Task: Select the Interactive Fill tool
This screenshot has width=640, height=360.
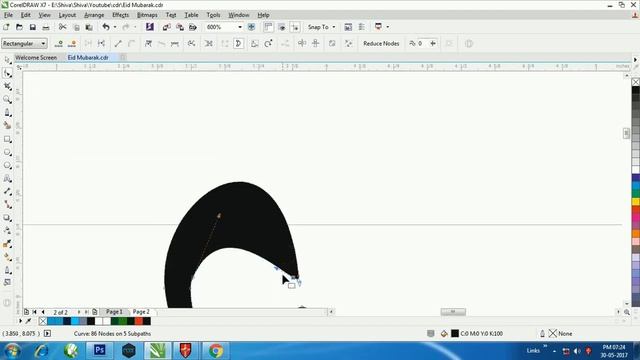Action: [7, 257]
